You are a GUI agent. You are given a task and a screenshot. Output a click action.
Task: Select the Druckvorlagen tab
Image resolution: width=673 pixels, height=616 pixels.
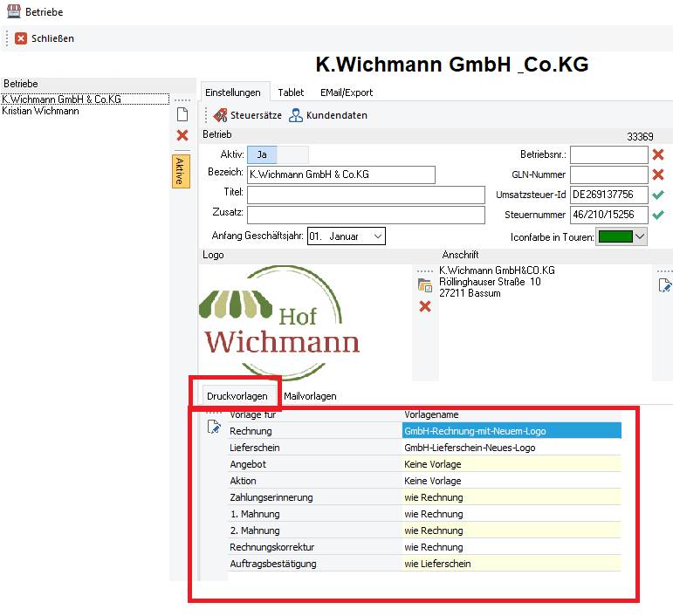coord(237,396)
